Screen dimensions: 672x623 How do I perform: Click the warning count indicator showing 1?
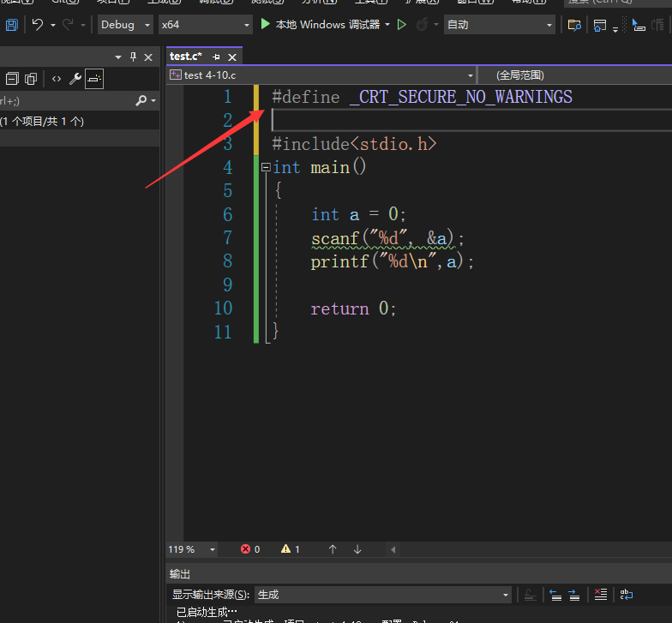[x=290, y=549]
